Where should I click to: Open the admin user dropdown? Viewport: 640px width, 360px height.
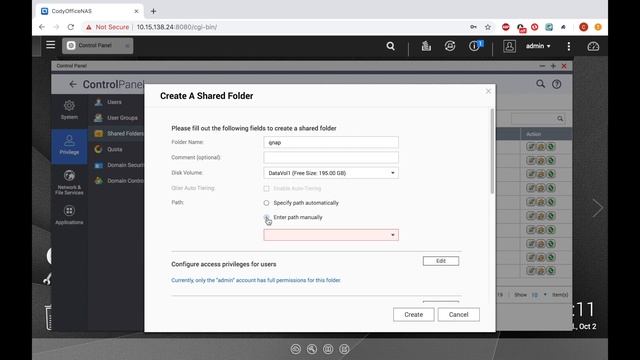pyautogui.click(x=538, y=46)
